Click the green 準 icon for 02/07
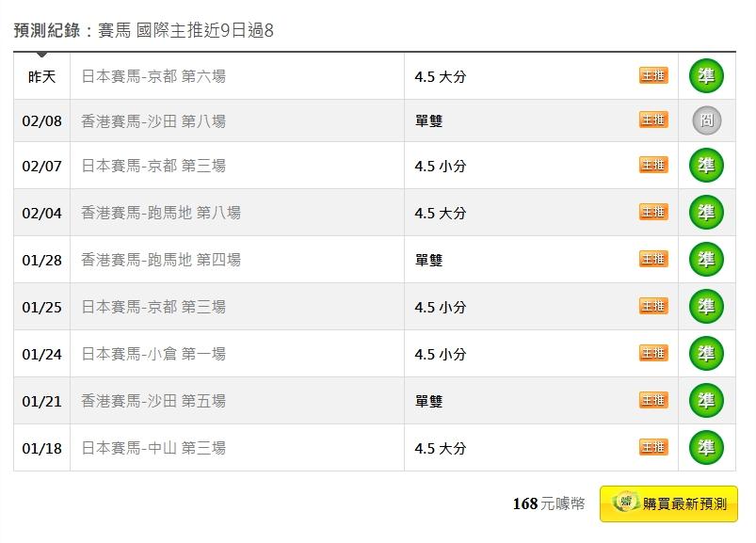 coord(706,166)
